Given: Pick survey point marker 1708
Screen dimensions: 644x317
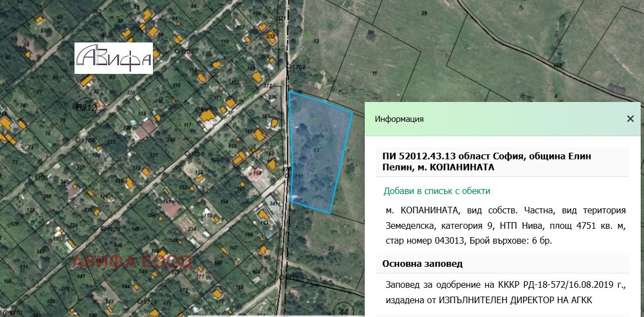Looking at the screenshot, I should click(188, 153).
